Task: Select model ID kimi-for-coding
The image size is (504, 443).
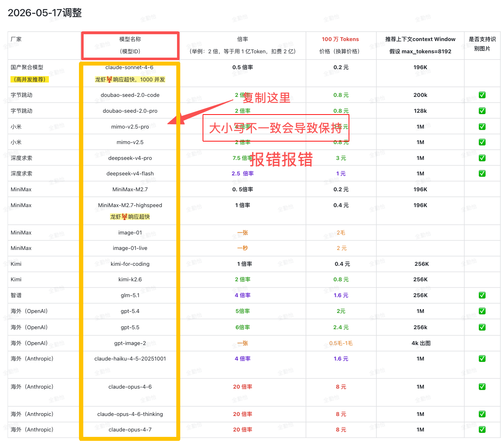Action: (x=130, y=264)
